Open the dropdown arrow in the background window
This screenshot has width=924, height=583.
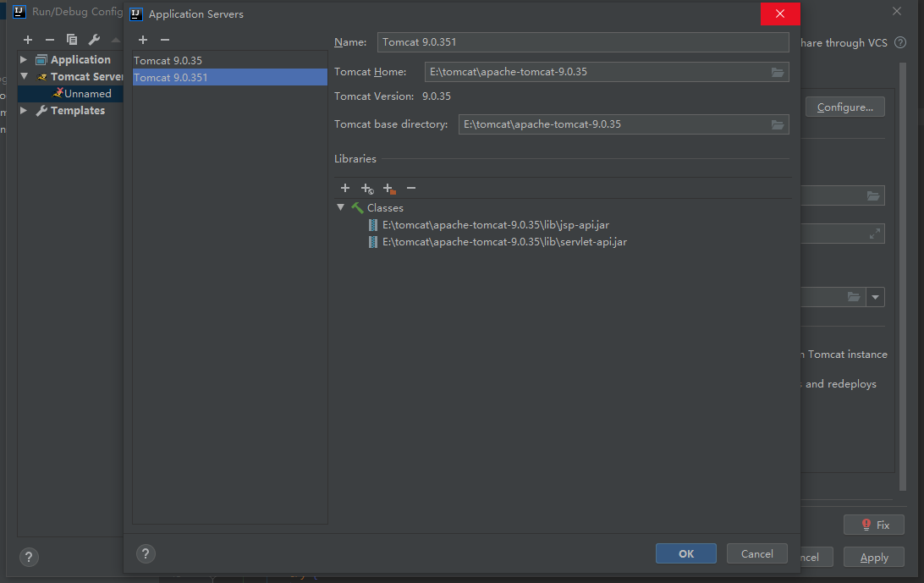point(875,297)
